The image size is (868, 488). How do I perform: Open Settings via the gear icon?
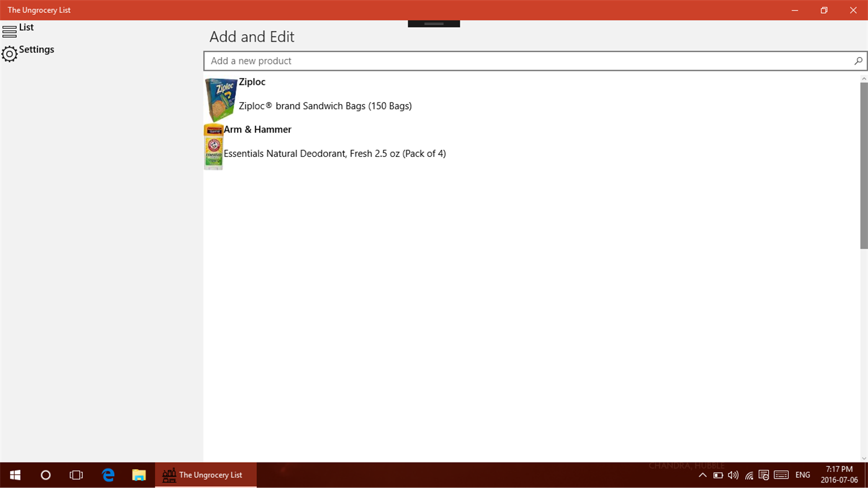(9, 54)
